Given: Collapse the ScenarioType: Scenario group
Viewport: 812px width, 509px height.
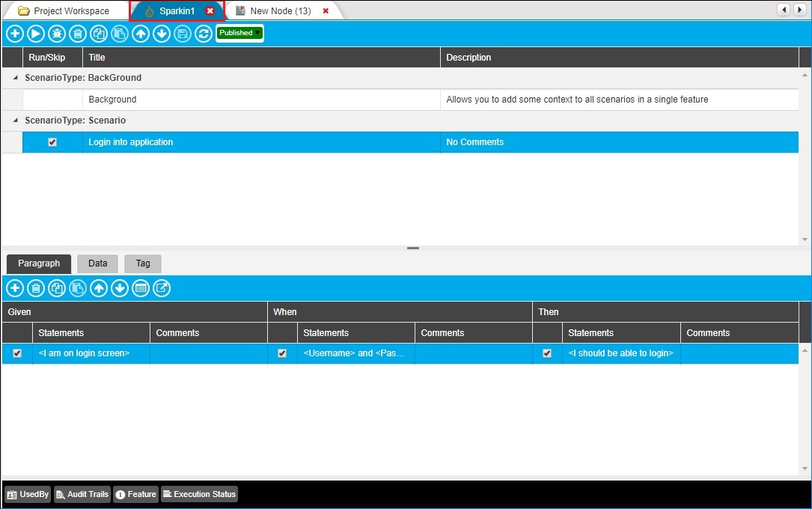Looking at the screenshot, I should point(16,121).
